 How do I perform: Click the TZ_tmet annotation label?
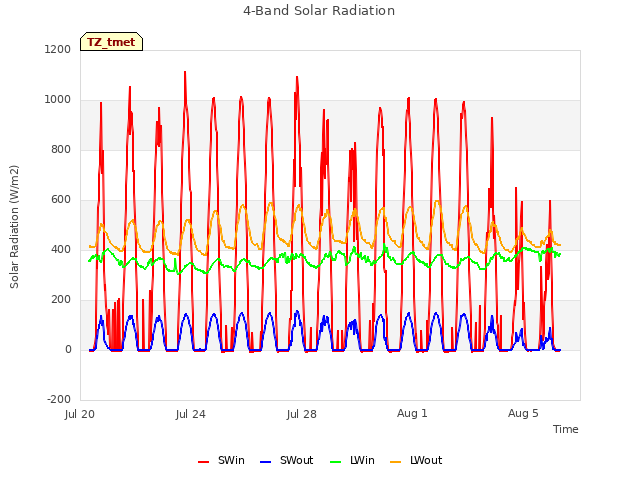(x=111, y=42)
